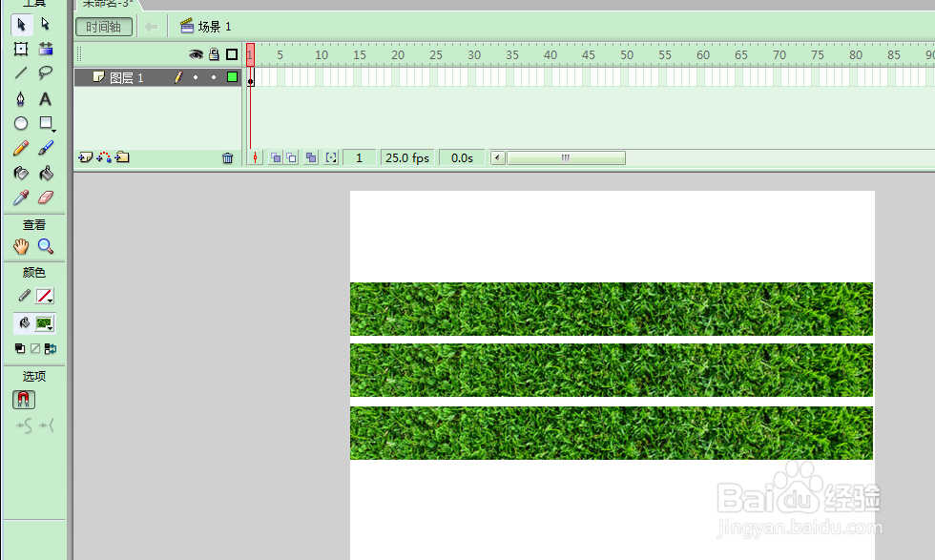Select the Selection arrow tool
The width and height of the screenshot is (935, 560).
(x=21, y=25)
